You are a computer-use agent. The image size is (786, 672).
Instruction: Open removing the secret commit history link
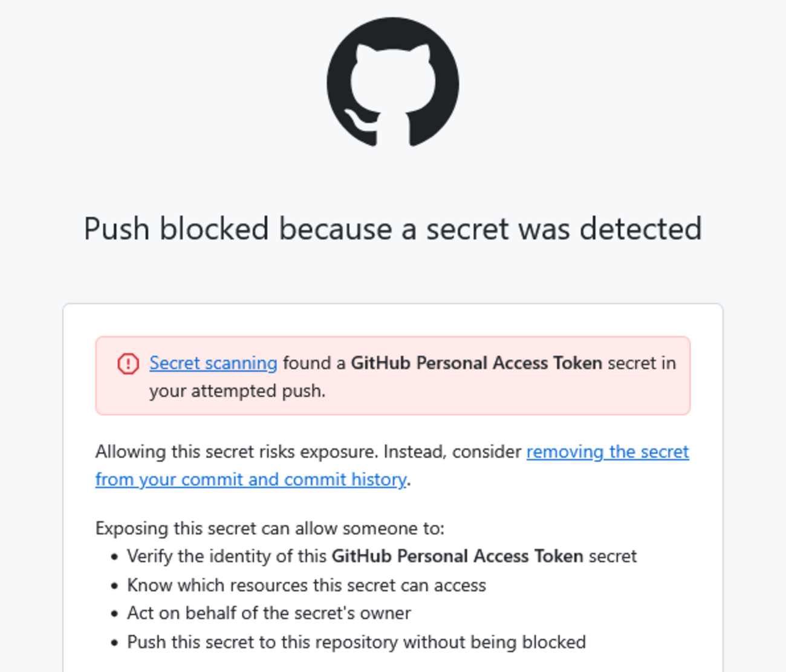pos(607,451)
